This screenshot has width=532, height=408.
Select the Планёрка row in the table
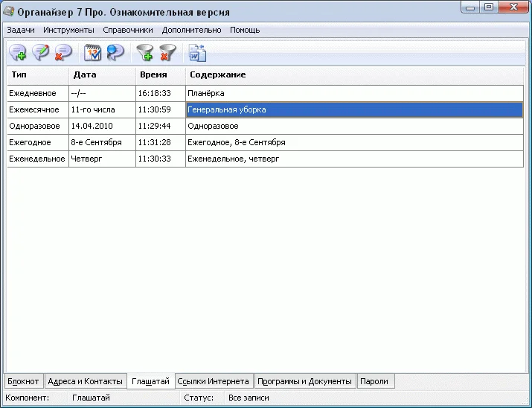[x=206, y=94]
